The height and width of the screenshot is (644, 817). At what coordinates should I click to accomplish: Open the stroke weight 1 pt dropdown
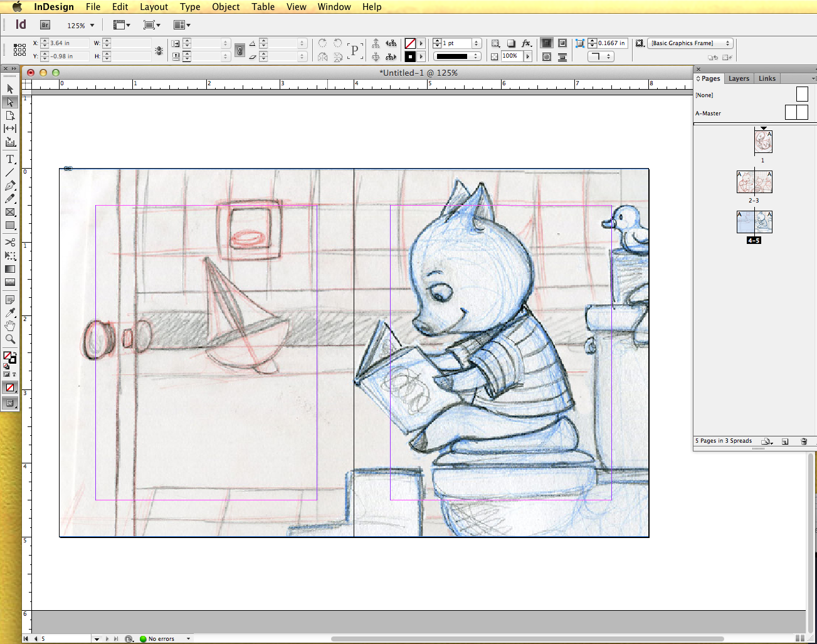point(477,43)
